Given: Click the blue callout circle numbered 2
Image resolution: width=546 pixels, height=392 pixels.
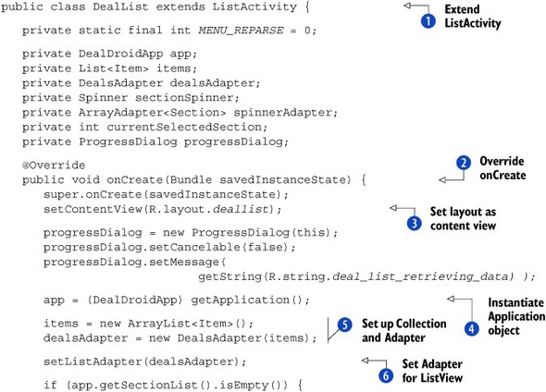Looking at the screenshot, I should pyautogui.click(x=464, y=163).
